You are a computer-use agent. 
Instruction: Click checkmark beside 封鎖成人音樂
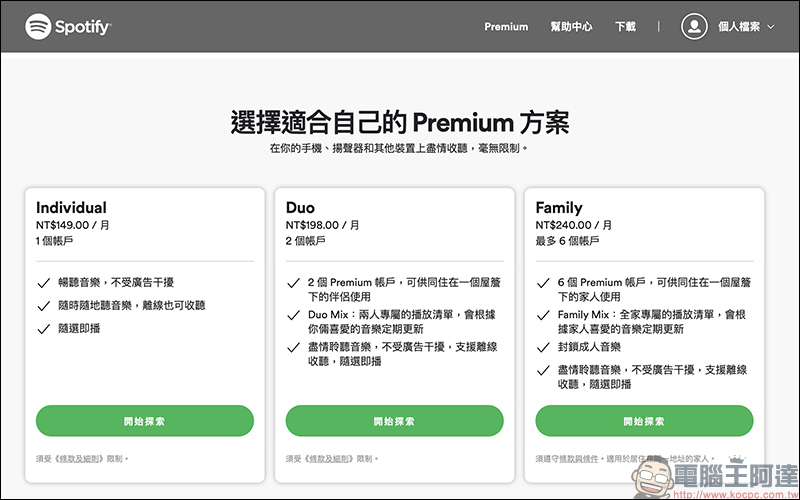point(543,347)
